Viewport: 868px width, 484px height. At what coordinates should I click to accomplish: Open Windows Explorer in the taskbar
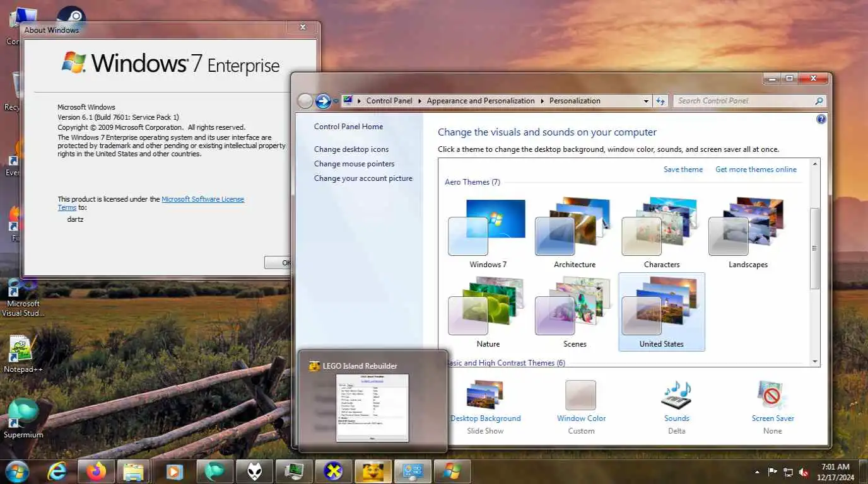[x=133, y=471]
